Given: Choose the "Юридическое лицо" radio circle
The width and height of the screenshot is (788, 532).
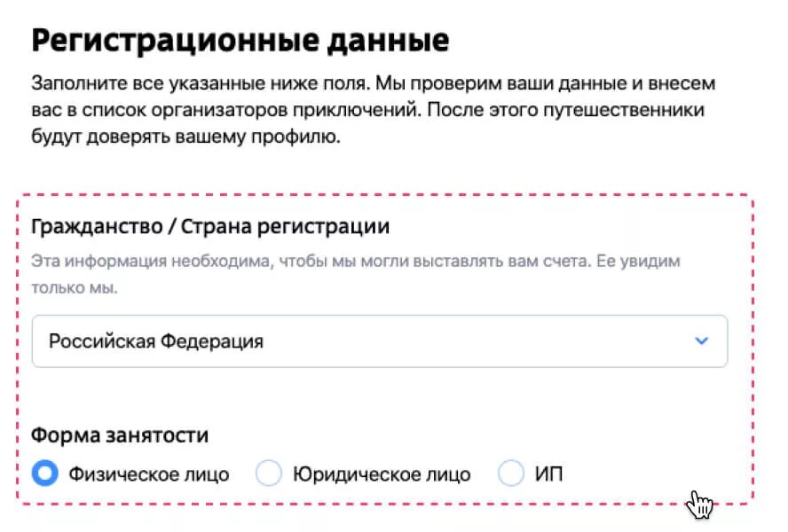Looking at the screenshot, I should tap(268, 473).
